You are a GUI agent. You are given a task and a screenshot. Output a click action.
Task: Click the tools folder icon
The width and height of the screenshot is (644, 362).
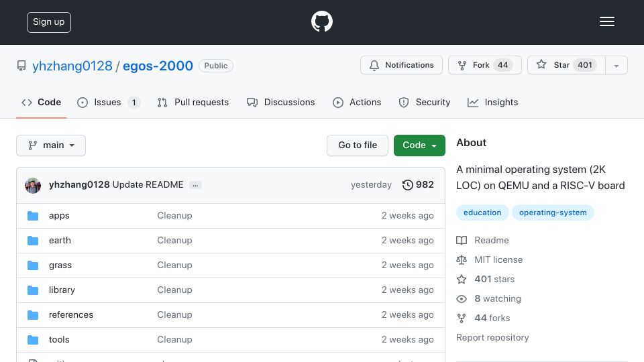(x=33, y=340)
